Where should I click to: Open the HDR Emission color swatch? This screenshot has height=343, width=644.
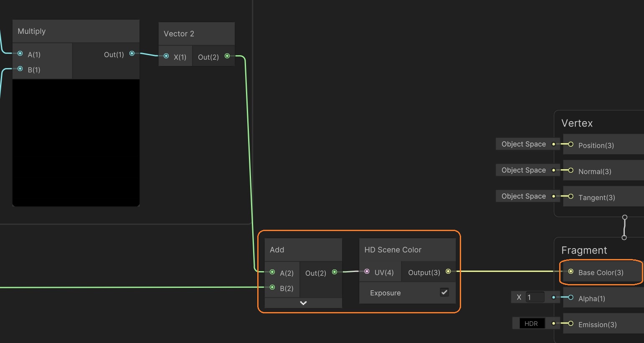pyautogui.click(x=531, y=323)
